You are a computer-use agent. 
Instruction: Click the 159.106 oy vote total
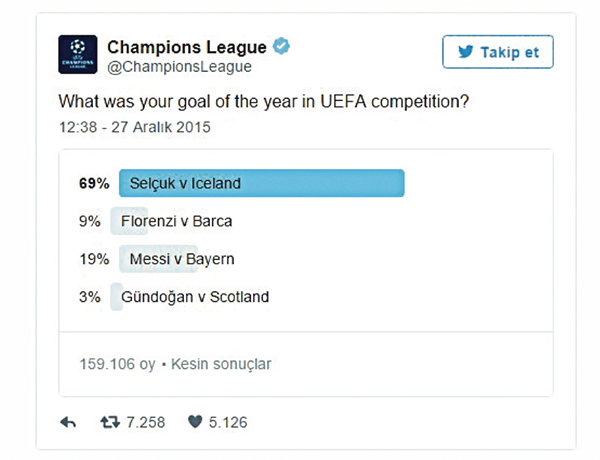[117, 364]
